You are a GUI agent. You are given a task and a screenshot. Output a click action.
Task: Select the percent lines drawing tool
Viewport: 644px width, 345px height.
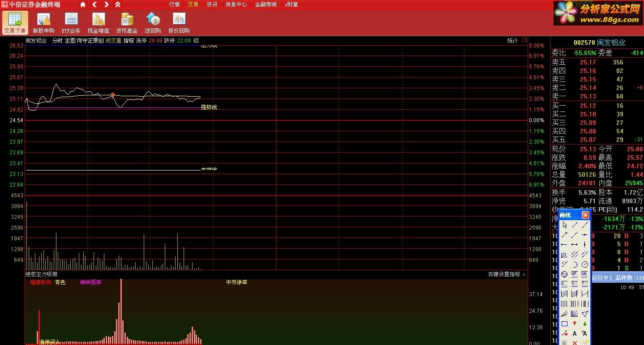pyautogui.click(x=575, y=284)
